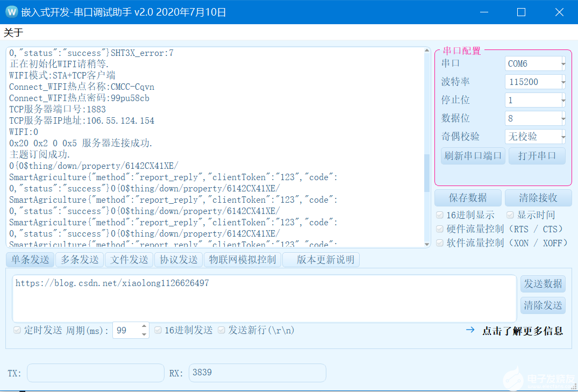This screenshot has width=578, height=392.
Task: Click the blue arrow icon near more info
Action: click(x=470, y=330)
